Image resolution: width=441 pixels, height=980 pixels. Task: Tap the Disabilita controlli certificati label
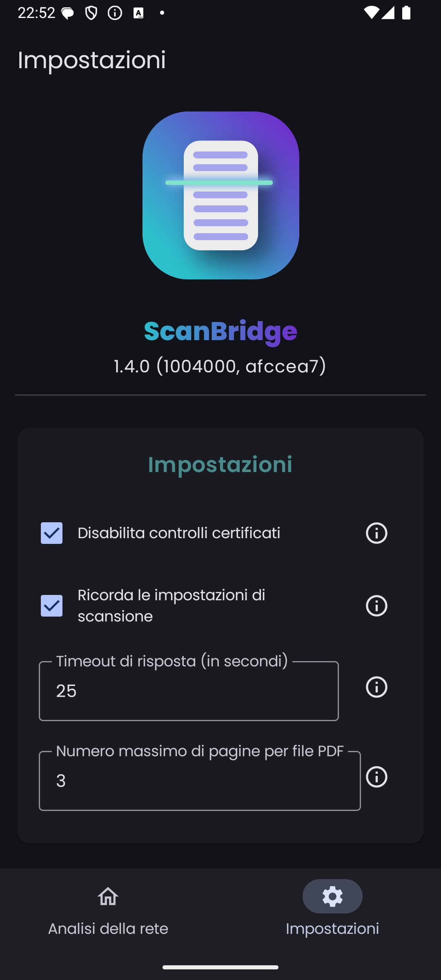click(179, 533)
